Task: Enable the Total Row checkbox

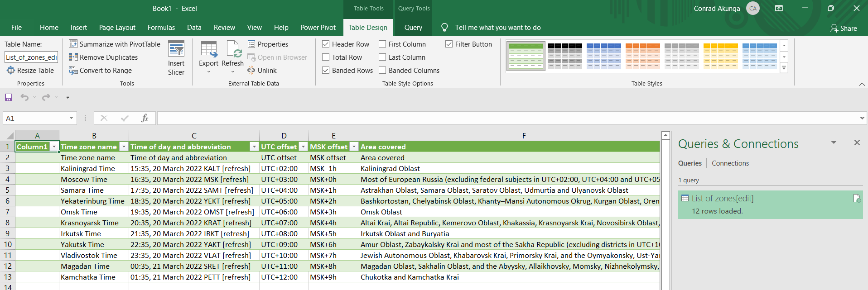Action: point(326,57)
